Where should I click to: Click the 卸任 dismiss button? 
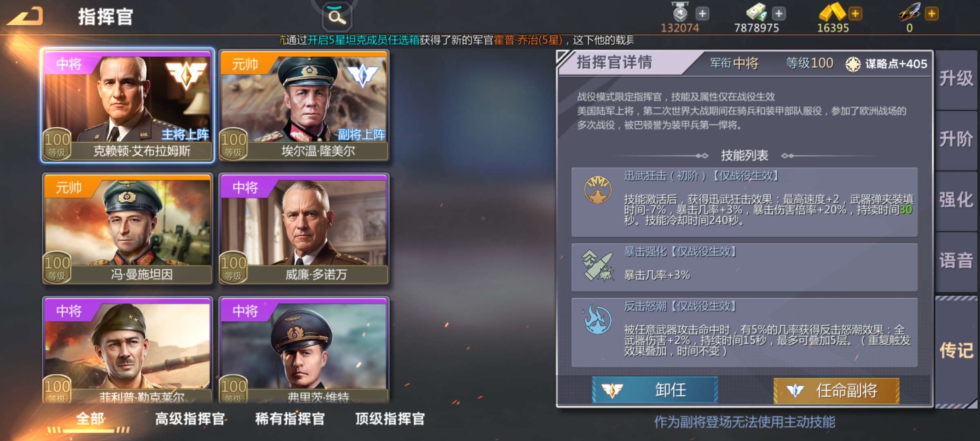pyautogui.click(x=655, y=390)
